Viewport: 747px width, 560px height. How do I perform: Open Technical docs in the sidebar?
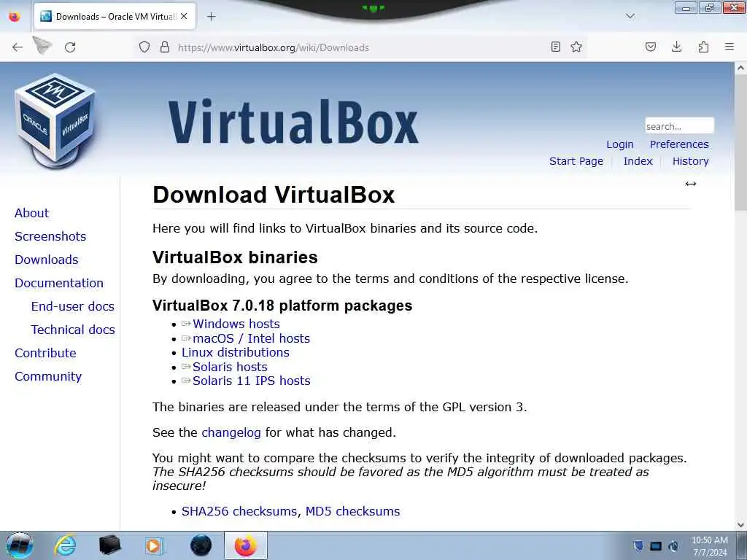(x=73, y=330)
